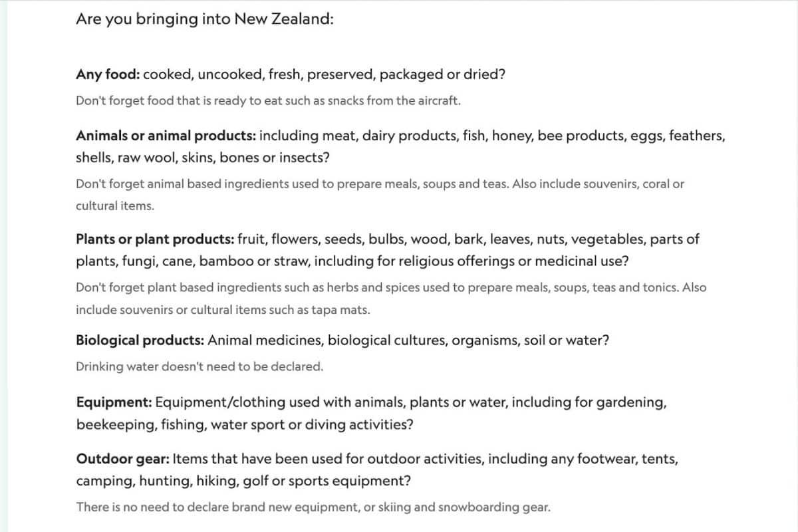The width and height of the screenshot is (798, 532).
Task: Click hint about animal based ingredients
Action: pos(379,184)
